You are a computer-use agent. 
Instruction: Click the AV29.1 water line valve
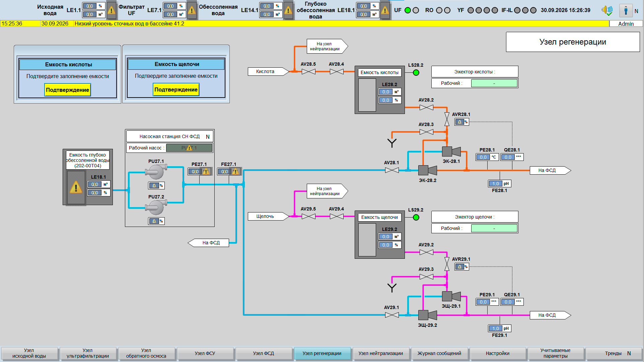click(x=392, y=315)
